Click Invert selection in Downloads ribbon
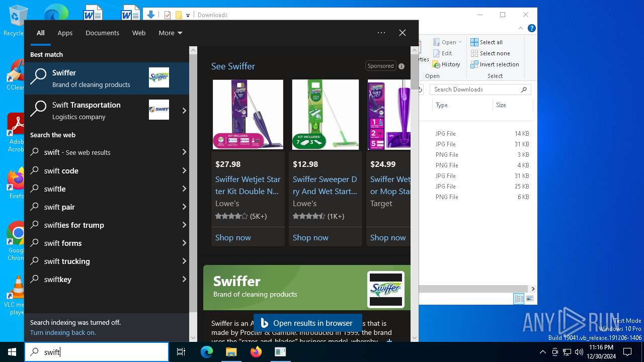Viewport: 644px width, 362px height. pyautogui.click(x=495, y=64)
